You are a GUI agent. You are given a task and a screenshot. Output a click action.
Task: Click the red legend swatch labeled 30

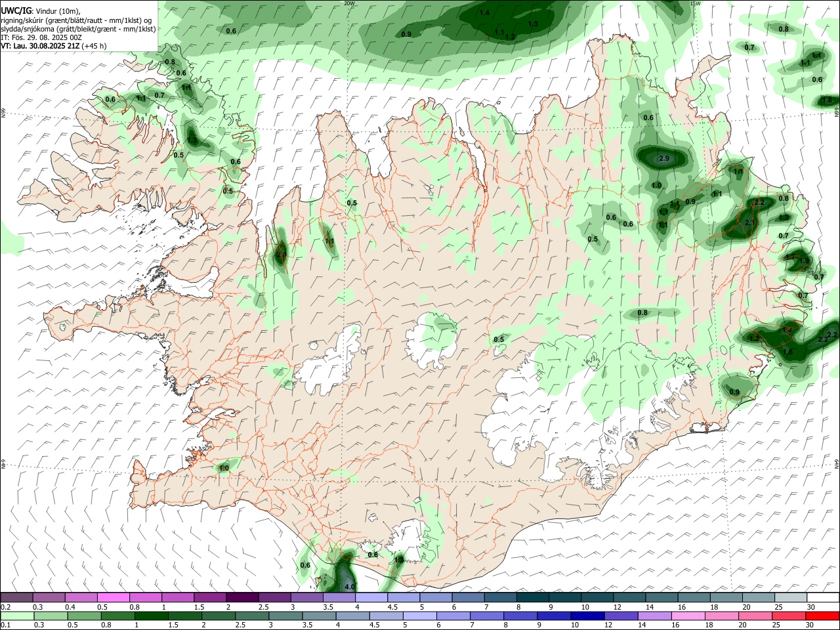click(x=822, y=616)
